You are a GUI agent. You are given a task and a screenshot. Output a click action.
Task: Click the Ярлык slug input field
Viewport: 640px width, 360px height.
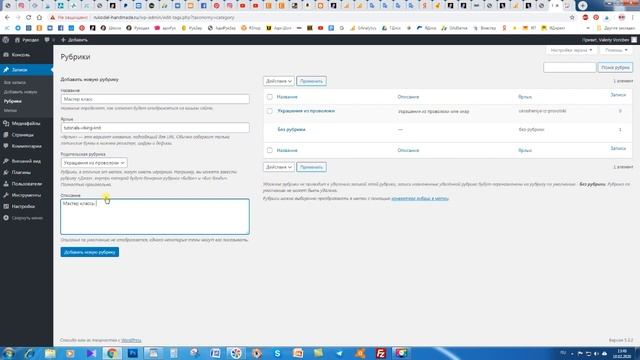pyautogui.click(x=155, y=128)
